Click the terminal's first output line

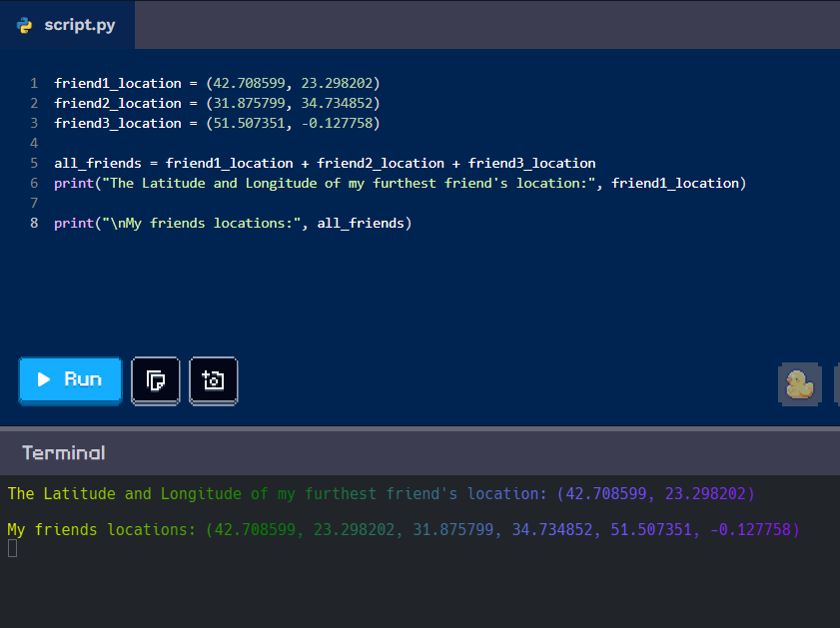pyautogui.click(x=381, y=493)
